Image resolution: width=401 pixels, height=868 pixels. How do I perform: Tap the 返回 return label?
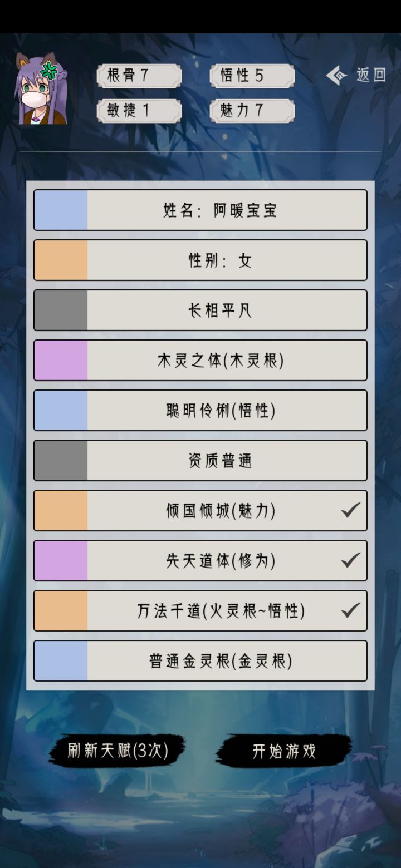[371, 76]
